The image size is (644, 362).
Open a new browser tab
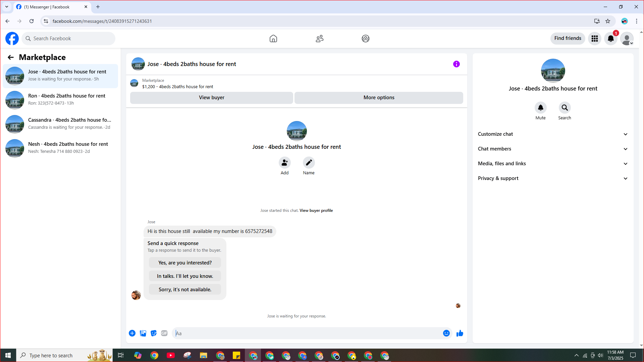point(98,7)
